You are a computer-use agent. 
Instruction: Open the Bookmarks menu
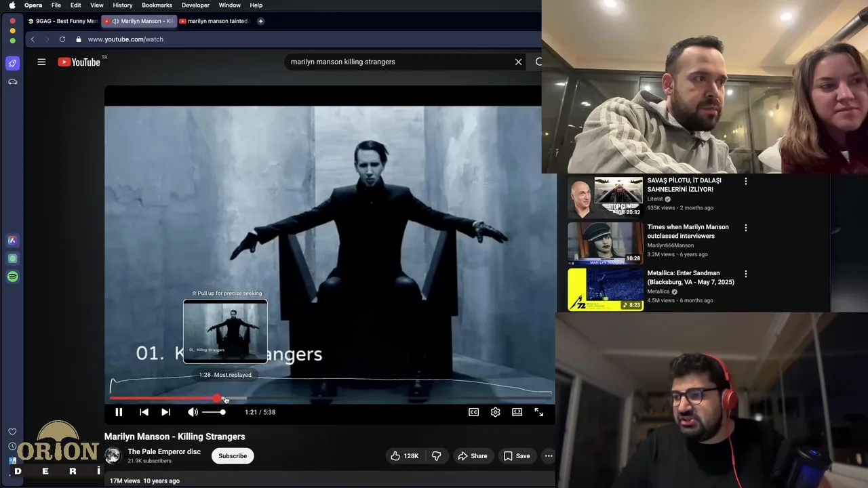pyautogui.click(x=157, y=5)
